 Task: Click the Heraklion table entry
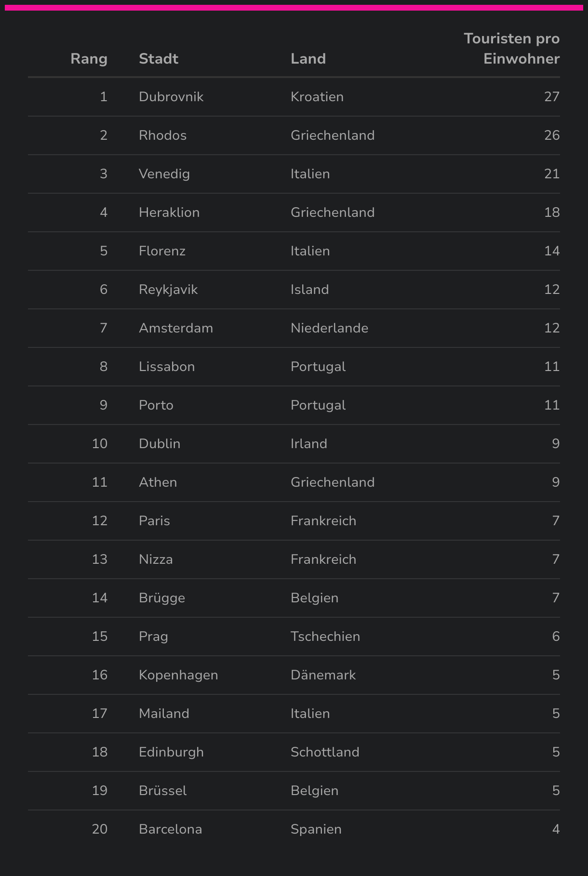(169, 212)
